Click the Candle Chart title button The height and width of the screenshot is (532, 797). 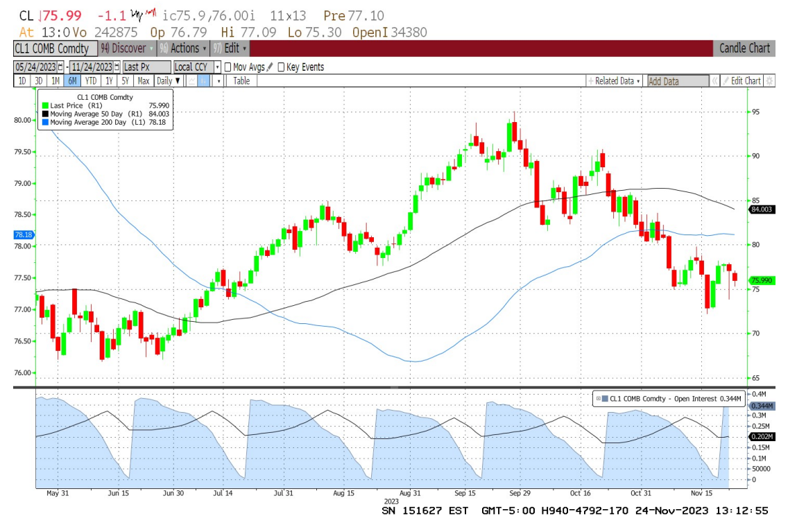pyautogui.click(x=744, y=49)
